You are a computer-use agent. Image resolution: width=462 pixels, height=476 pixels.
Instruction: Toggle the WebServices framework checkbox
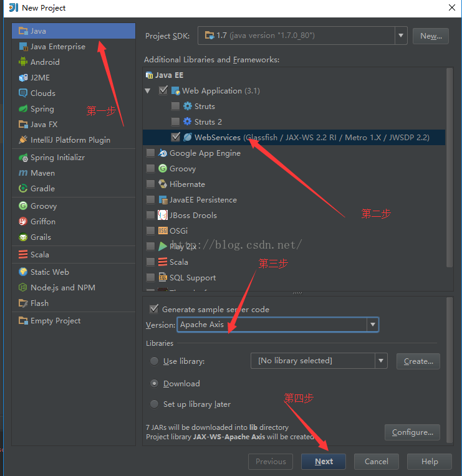click(176, 137)
